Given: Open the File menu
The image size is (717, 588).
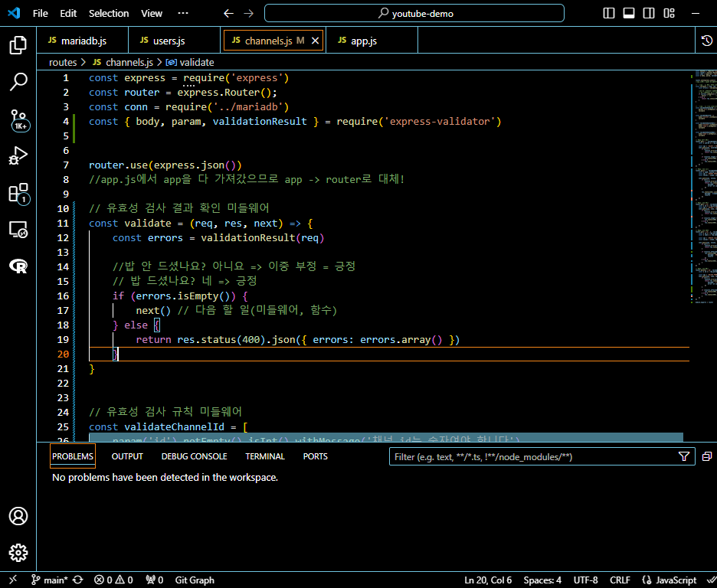Looking at the screenshot, I should tap(41, 13).
